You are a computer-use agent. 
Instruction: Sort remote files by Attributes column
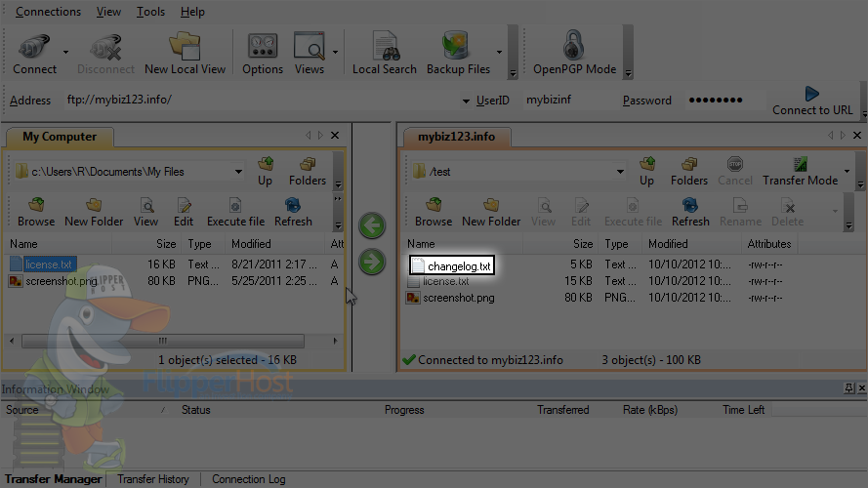(x=769, y=244)
